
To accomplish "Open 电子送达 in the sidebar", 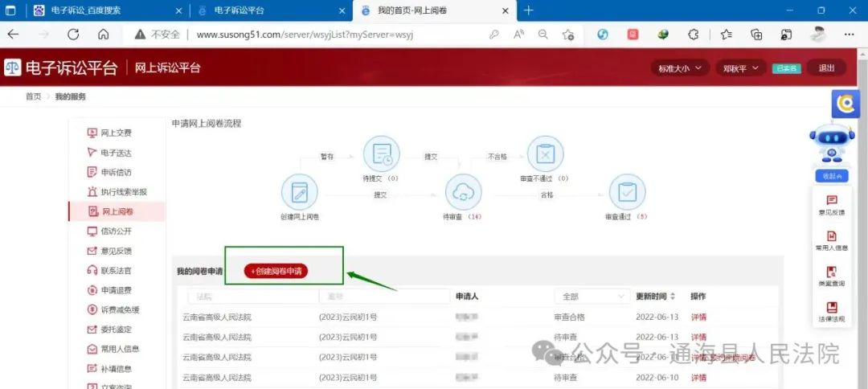I will 109,153.
